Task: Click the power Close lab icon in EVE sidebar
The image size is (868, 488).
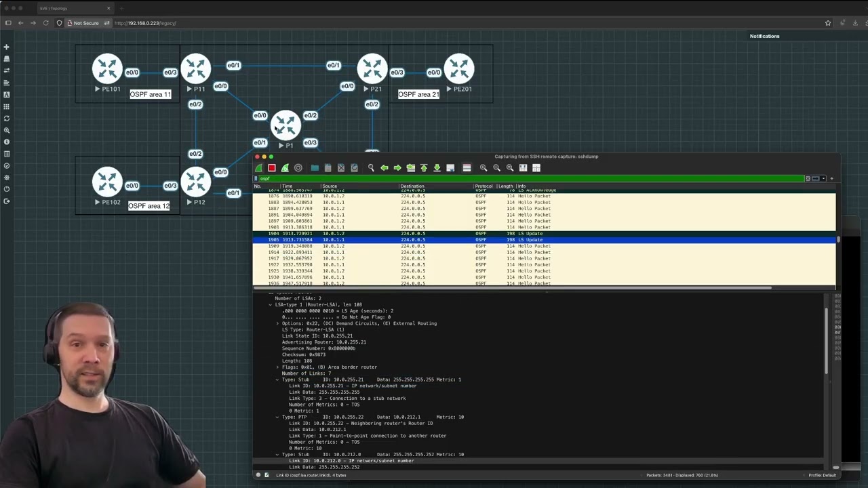Action: click(x=7, y=189)
